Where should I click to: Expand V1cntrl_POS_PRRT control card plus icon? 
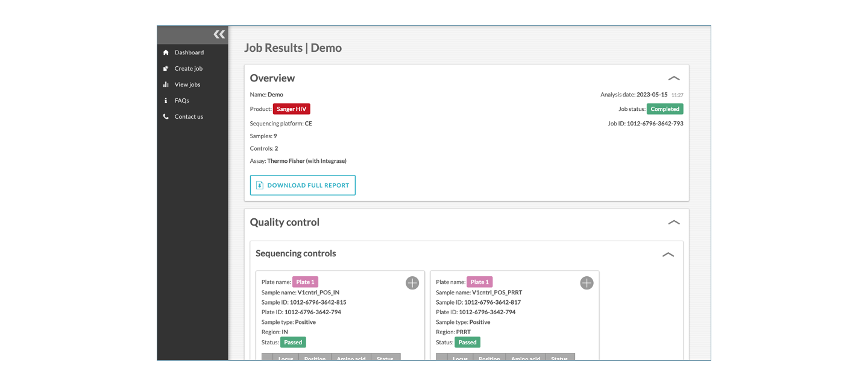(x=587, y=283)
